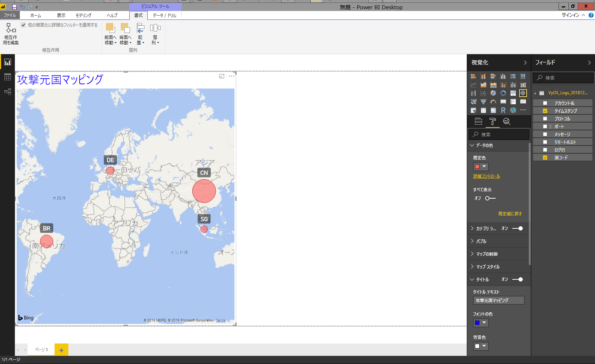This screenshot has width=595, height=364.
Task: Expand the バブル section
Action: coord(472,241)
